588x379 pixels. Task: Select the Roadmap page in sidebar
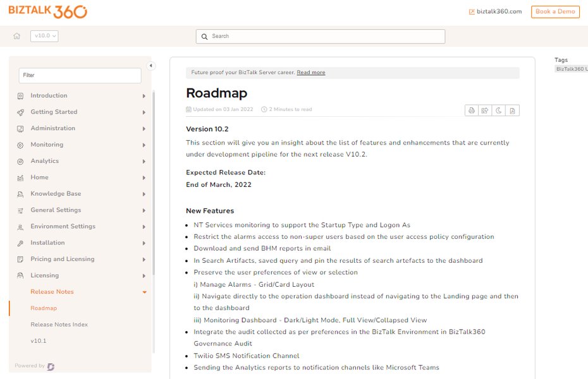[x=44, y=308]
